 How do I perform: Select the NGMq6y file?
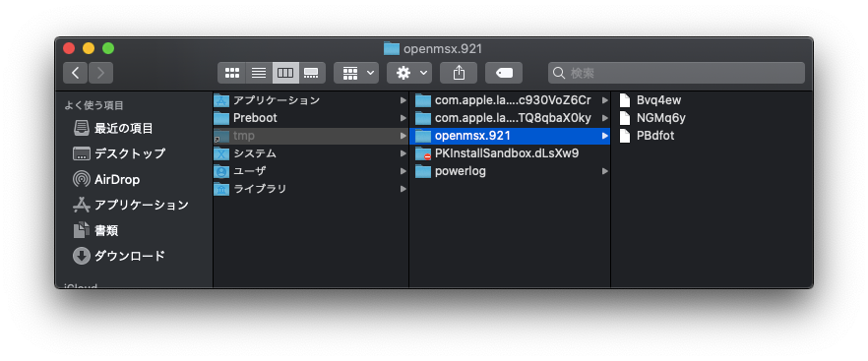pyautogui.click(x=712, y=118)
